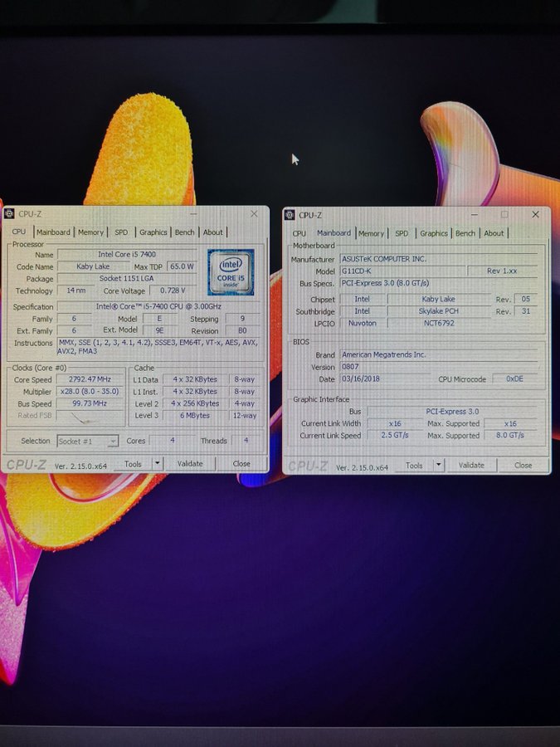Open Memory tab in right CPU-Z window
The height and width of the screenshot is (747, 560).
(371, 233)
